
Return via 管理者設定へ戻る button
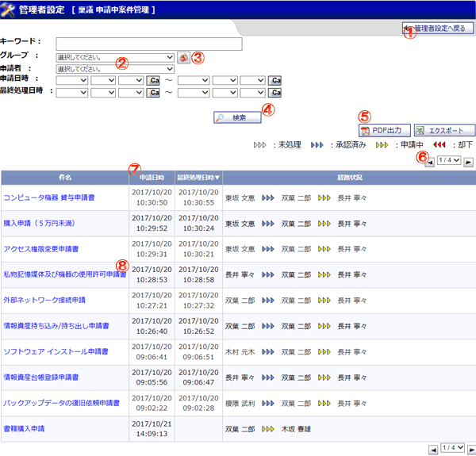pos(438,29)
